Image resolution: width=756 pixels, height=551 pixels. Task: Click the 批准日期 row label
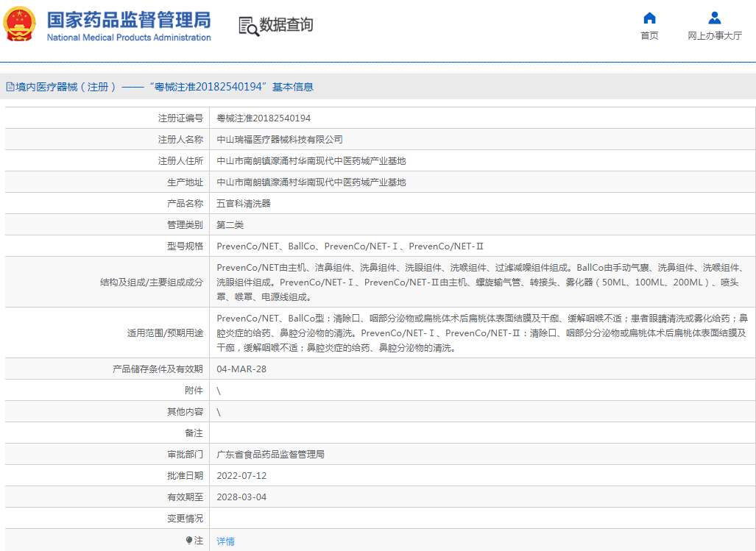coord(186,475)
